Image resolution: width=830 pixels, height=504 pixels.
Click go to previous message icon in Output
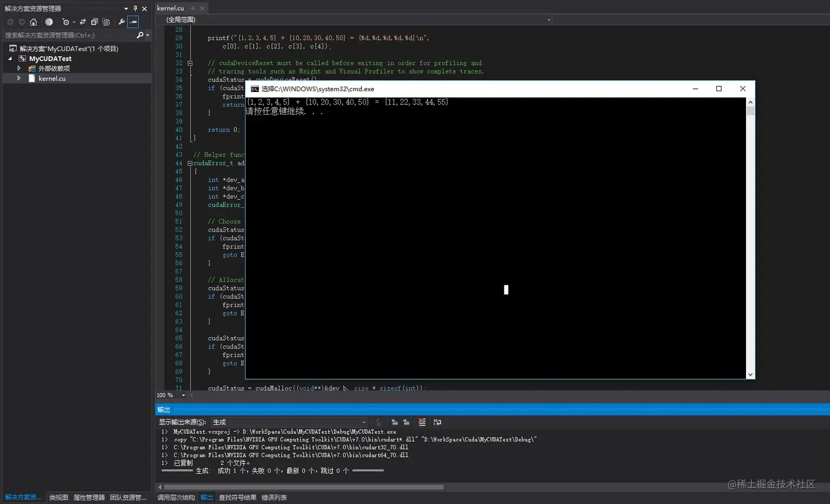tap(395, 422)
